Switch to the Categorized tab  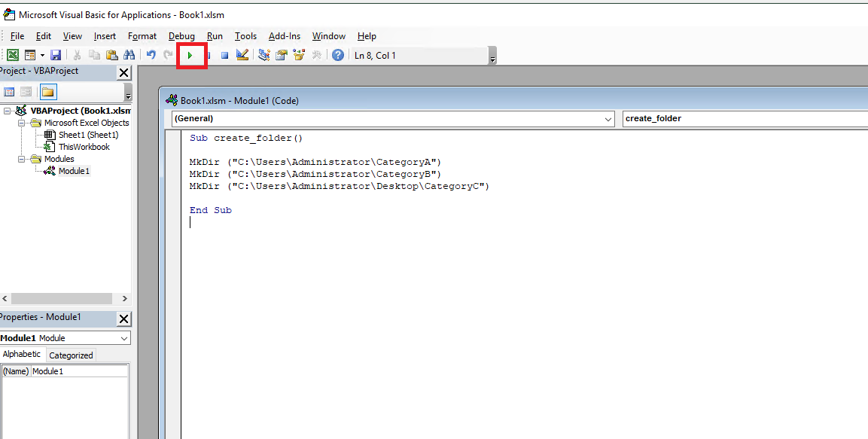point(71,355)
